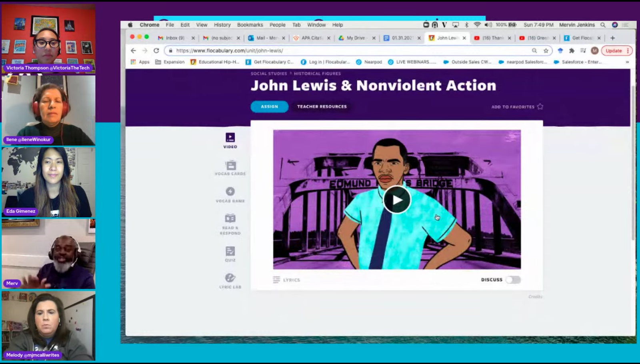View the video Credits link

coord(535,297)
